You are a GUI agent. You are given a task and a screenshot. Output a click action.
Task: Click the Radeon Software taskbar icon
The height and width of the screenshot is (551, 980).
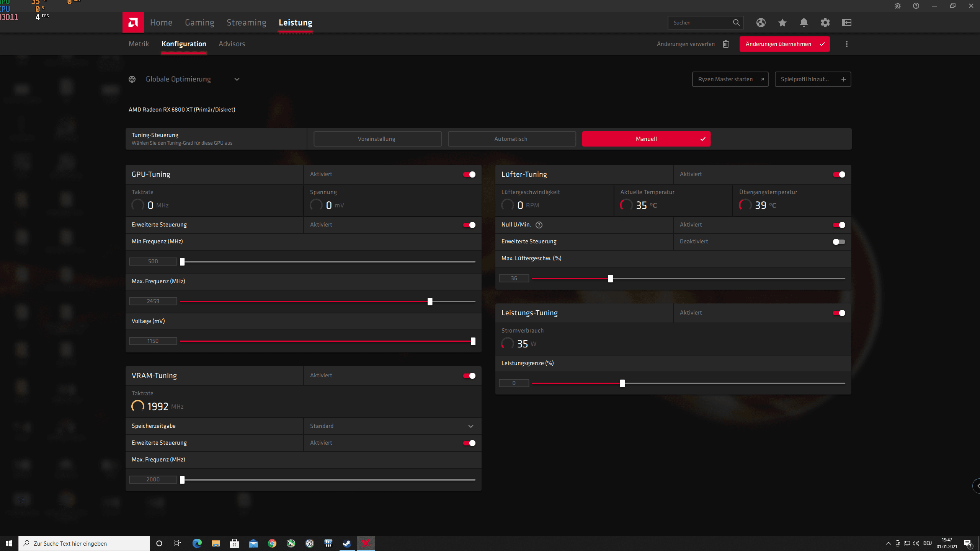(x=366, y=543)
